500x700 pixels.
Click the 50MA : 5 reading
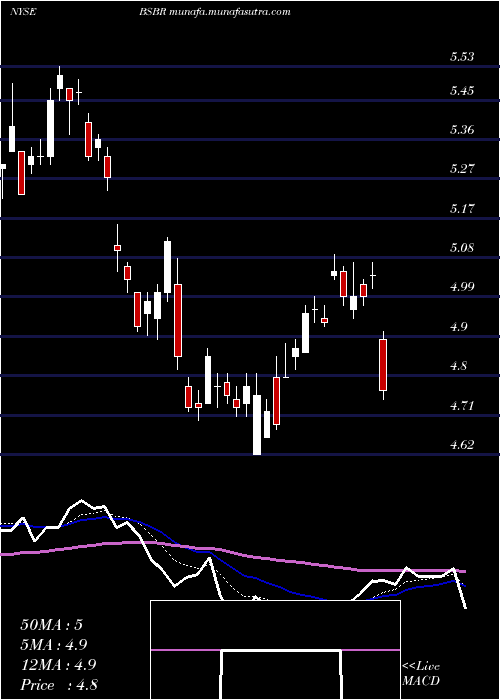[x=51, y=625]
